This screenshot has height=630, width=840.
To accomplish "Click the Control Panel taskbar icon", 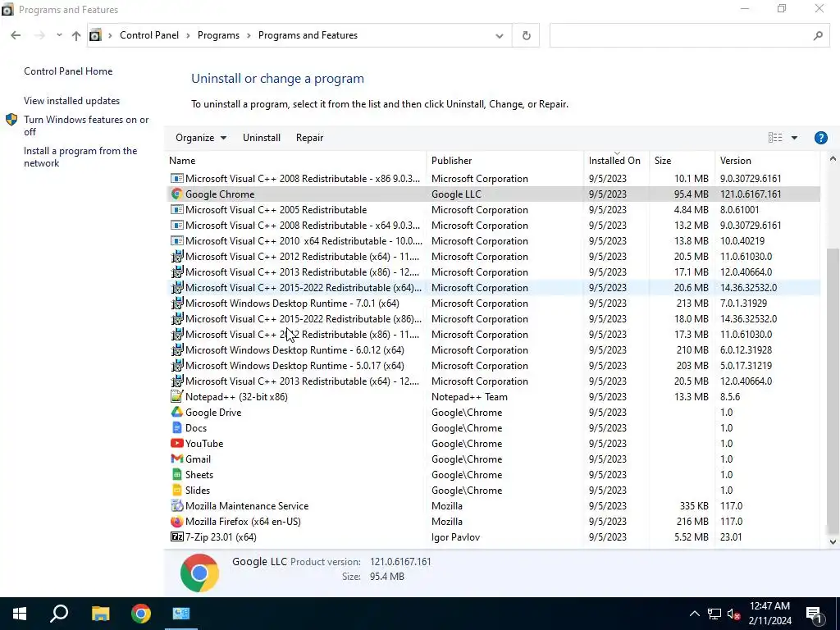I will [181, 614].
